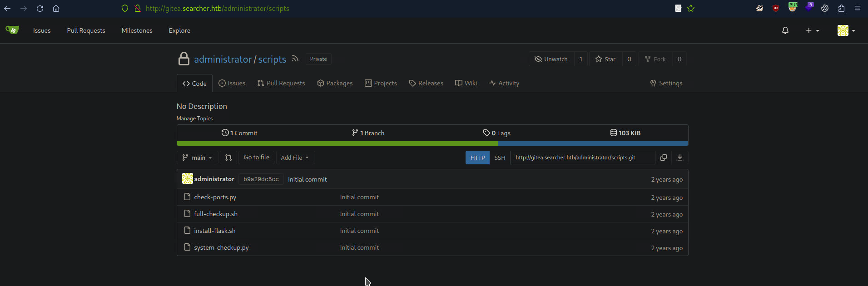Open the file check-ports.py
Image resolution: width=868 pixels, height=286 pixels.
[x=215, y=197]
